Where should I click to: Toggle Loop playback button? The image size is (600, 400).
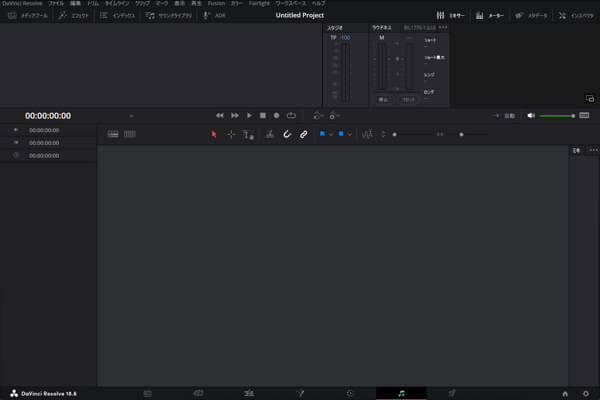[290, 115]
